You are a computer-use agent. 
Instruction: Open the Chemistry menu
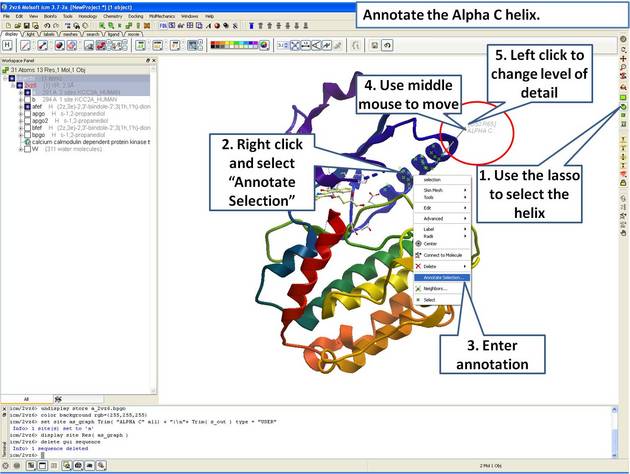[x=115, y=16]
